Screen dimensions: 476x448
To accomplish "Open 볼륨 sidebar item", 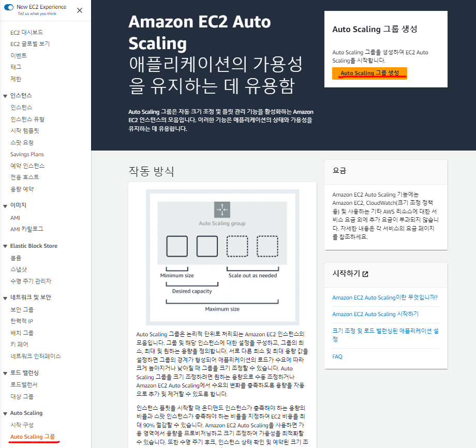I will click(16, 258).
